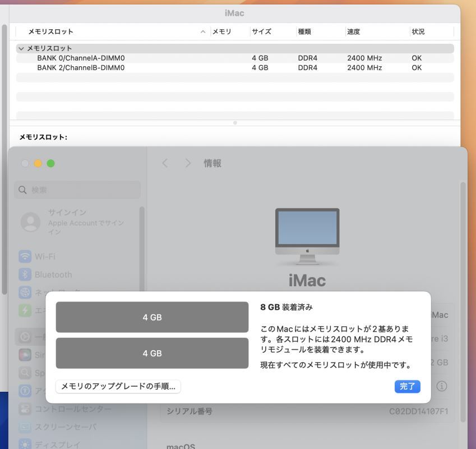Screen dimensions: 476x449
Task: Click the user avatar icon in sidebar
Action: [x=30, y=222]
